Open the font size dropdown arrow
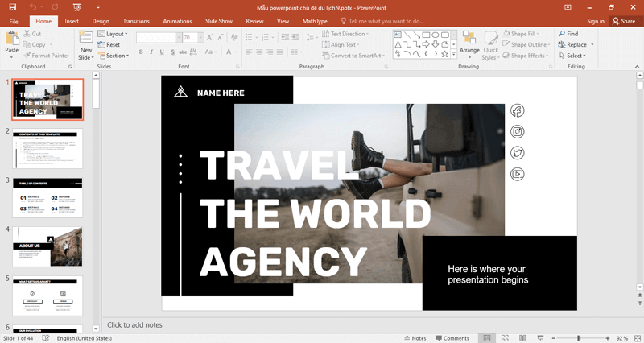Viewport: 644px width, 343px height. click(x=200, y=37)
